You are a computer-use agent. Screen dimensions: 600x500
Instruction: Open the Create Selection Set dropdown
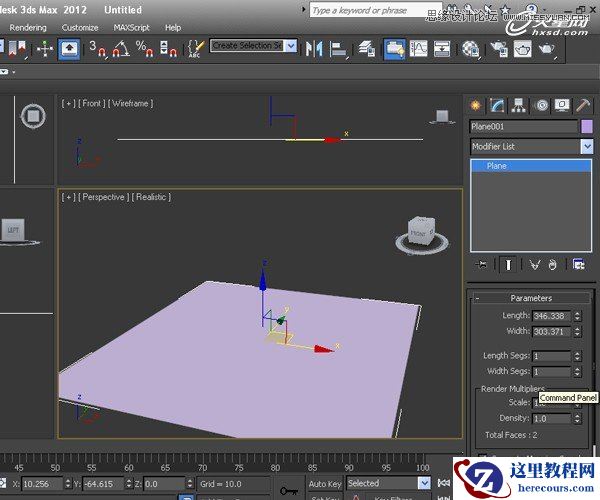pos(291,46)
